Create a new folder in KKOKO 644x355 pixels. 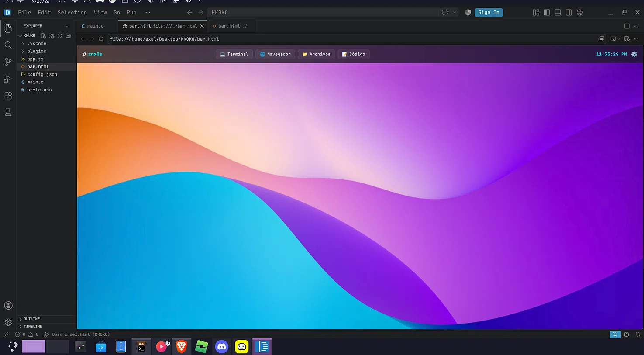(52, 36)
